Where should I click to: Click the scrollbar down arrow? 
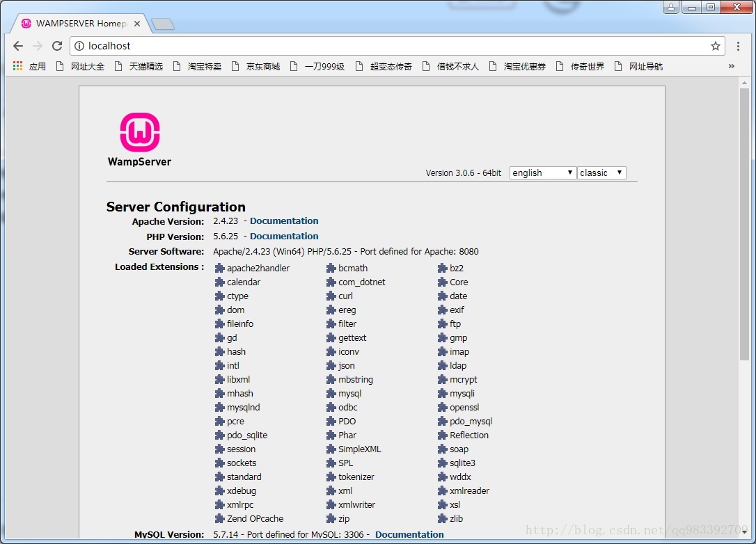(744, 531)
